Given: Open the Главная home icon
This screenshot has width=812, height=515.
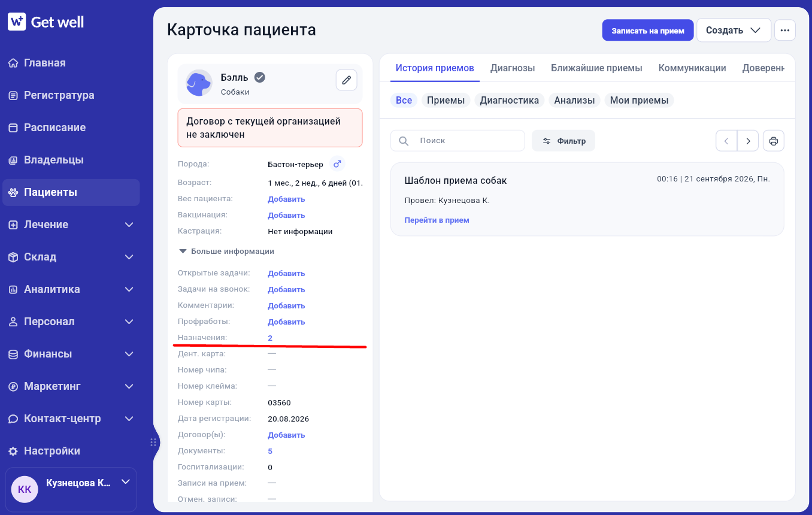Looking at the screenshot, I should coord(13,63).
